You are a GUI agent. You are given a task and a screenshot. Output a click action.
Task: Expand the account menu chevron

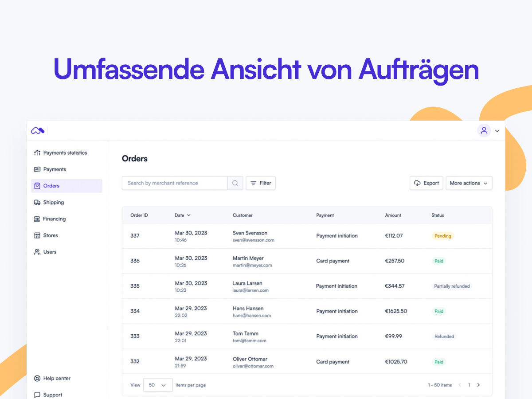(x=497, y=131)
